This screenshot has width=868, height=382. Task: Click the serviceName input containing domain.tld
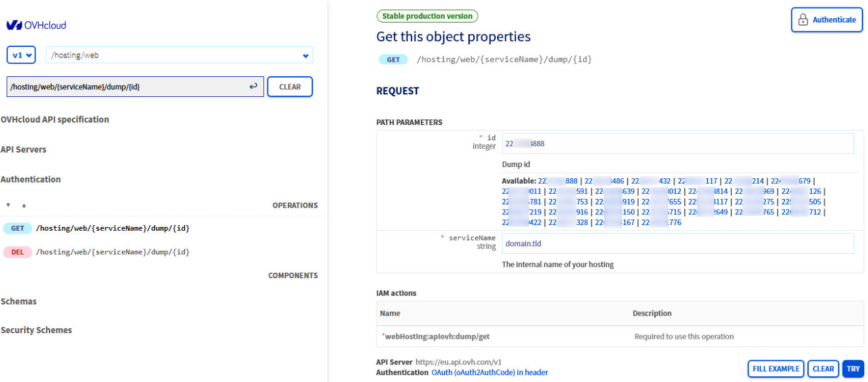tap(678, 243)
